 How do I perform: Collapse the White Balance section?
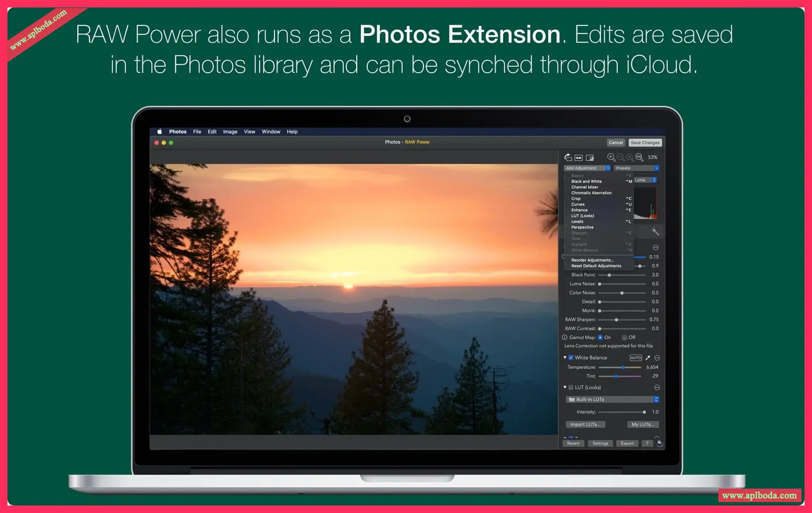coord(565,358)
